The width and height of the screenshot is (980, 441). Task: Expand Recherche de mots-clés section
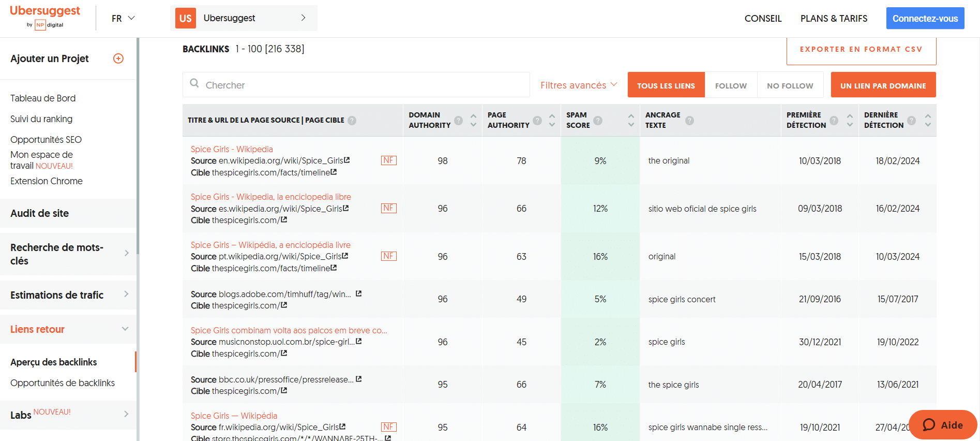click(x=68, y=254)
